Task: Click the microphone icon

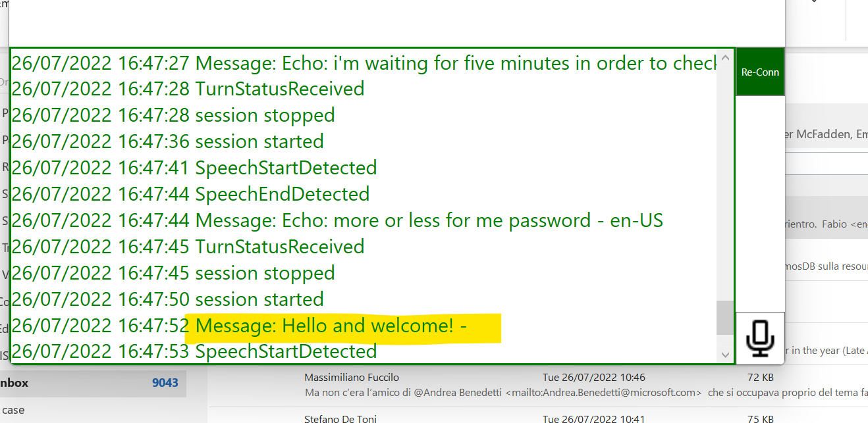Action: (x=760, y=337)
